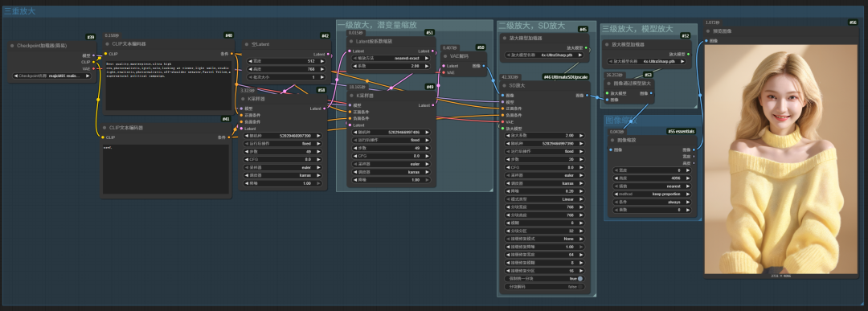868x311 pixels.
Task: Select the 三级放大，模型放大 group title
Action: point(637,29)
